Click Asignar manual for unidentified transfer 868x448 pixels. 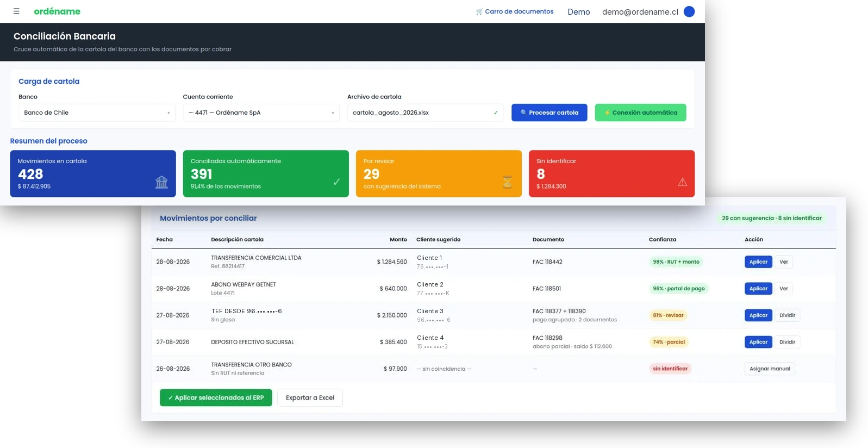tap(770, 369)
